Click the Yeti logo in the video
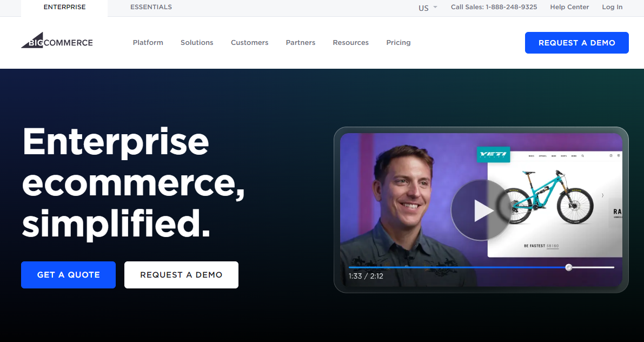 [493, 155]
